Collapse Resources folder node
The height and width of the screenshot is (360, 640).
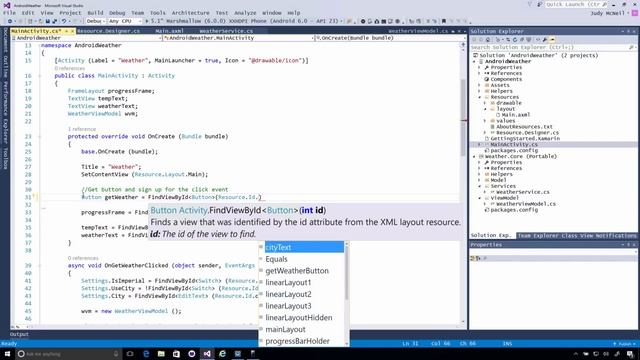tap(480, 97)
